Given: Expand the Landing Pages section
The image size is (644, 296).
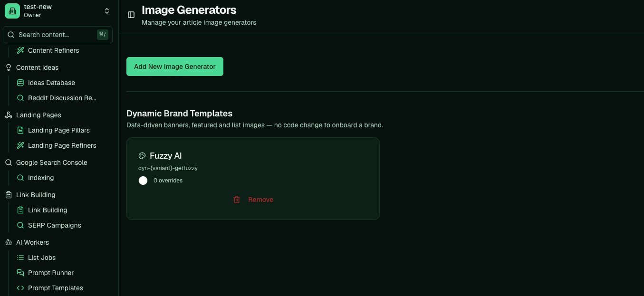Looking at the screenshot, I should tap(38, 115).
